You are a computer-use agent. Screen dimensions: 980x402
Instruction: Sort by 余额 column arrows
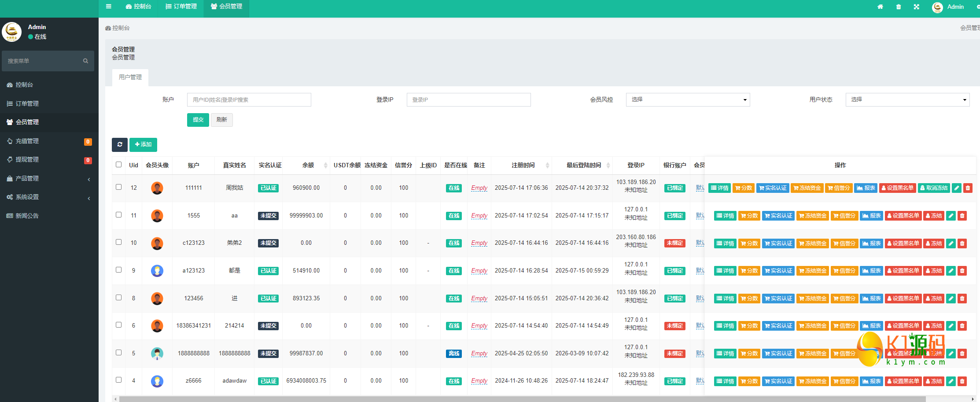click(x=325, y=166)
